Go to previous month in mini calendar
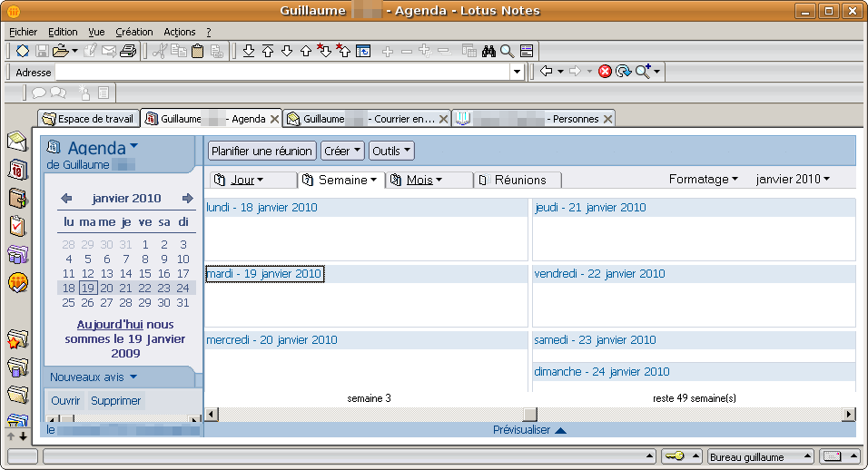Screen dimensions: 868x470 tap(66, 199)
